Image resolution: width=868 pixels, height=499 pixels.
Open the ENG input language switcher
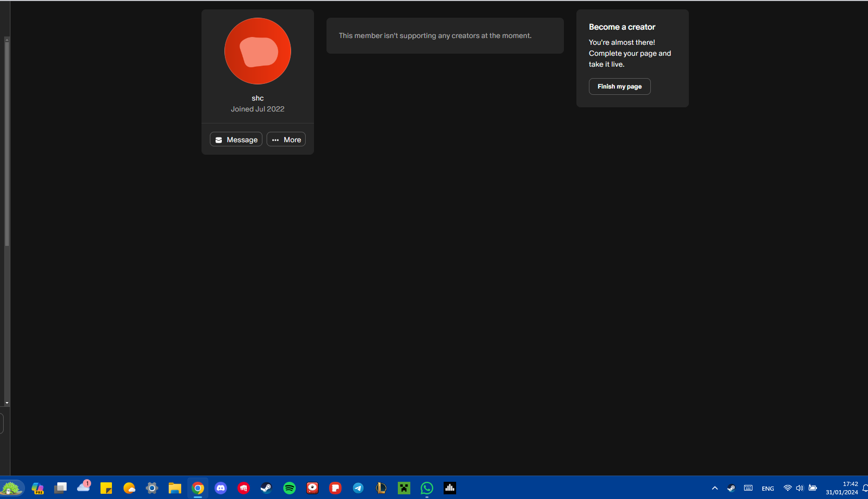(x=768, y=489)
